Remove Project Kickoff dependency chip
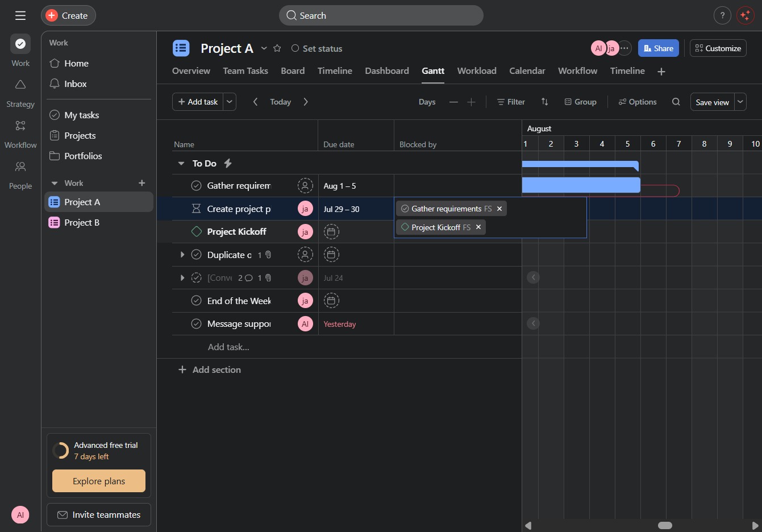 pyautogui.click(x=478, y=227)
